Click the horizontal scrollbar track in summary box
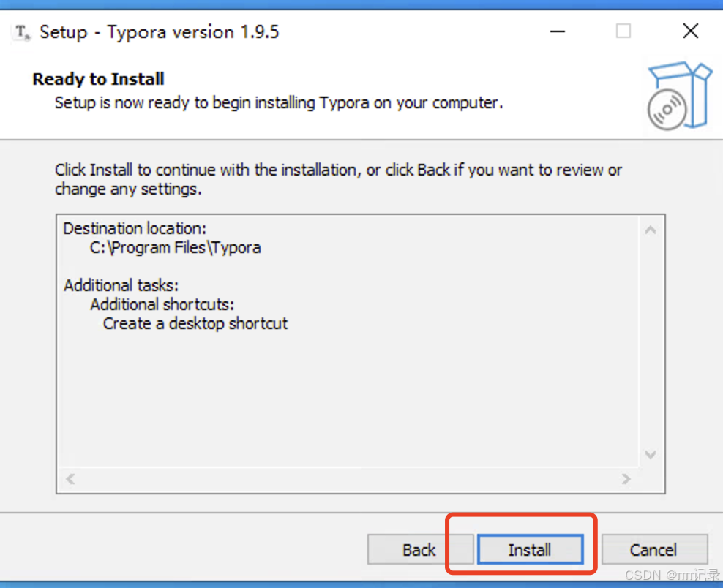Viewport: 723px width, 588px height. point(348,479)
